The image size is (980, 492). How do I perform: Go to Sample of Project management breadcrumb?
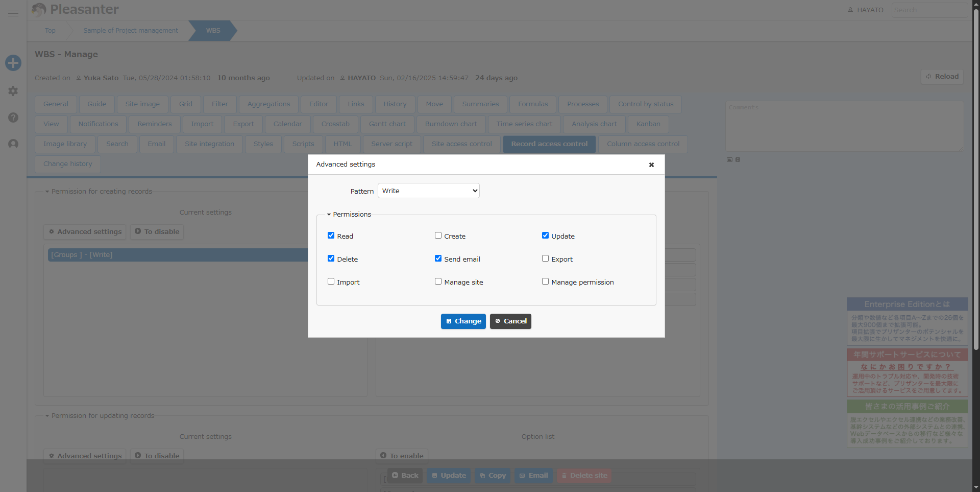(x=131, y=31)
